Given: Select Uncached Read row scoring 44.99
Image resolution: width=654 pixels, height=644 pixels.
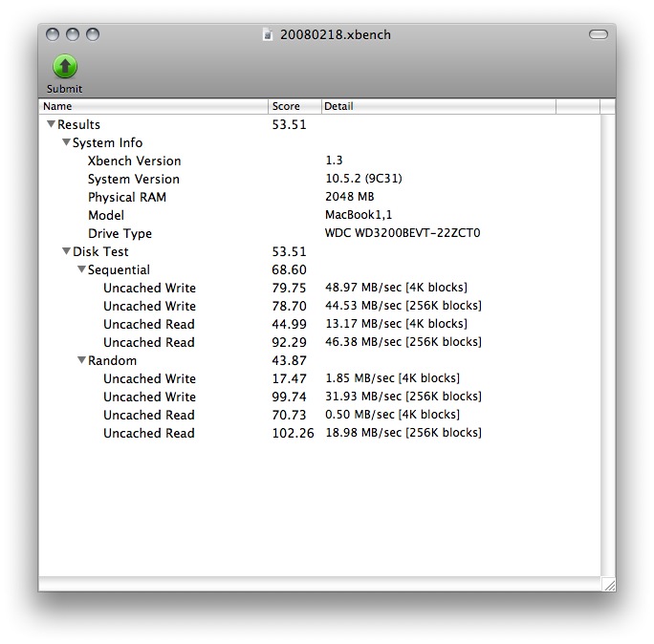Looking at the screenshot, I should click(319, 324).
